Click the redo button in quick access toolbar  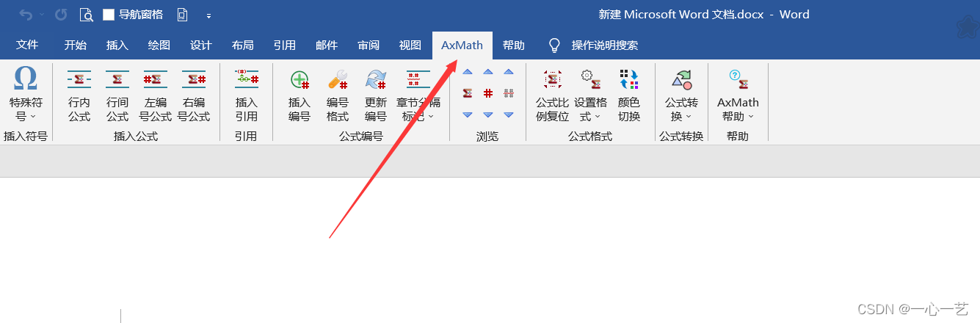tap(61, 15)
